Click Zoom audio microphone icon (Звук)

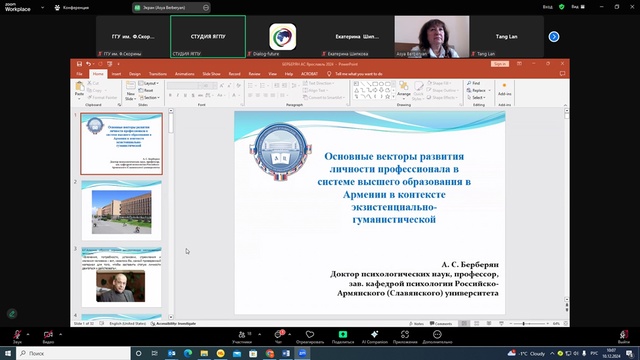point(17,335)
